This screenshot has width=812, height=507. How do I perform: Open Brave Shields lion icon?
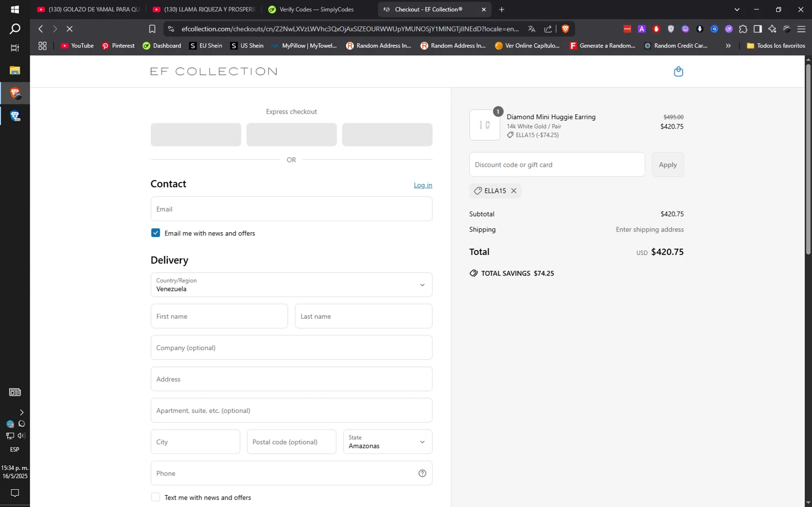click(565, 29)
